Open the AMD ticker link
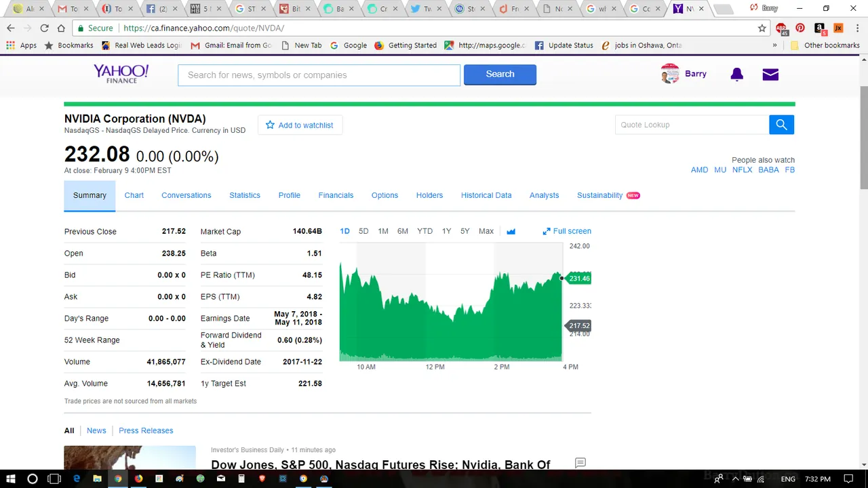Image resolution: width=868 pixels, height=488 pixels. tap(699, 170)
